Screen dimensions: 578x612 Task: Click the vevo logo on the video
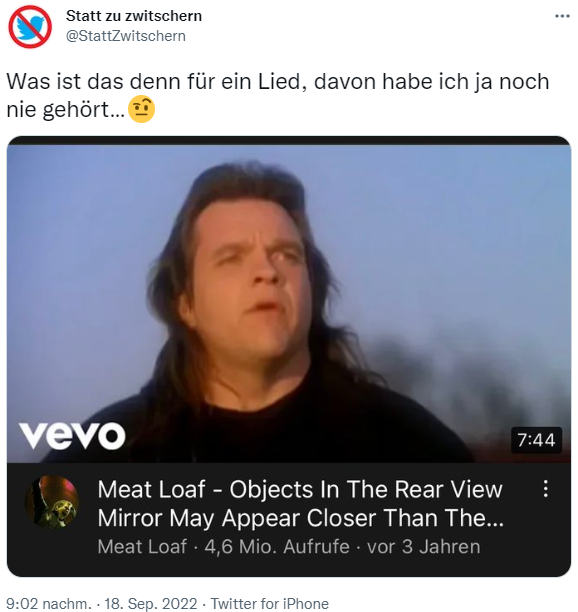72,435
